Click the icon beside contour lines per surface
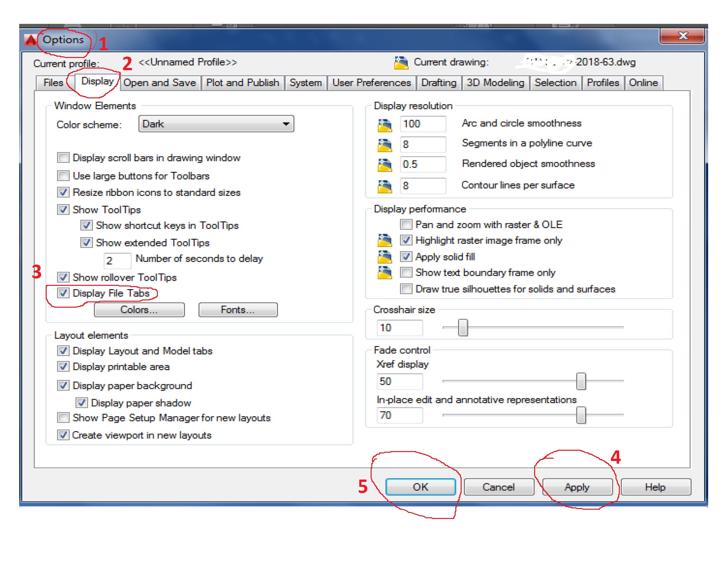Image resolution: width=728 pixels, height=563 pixels. tap(386, 185)
